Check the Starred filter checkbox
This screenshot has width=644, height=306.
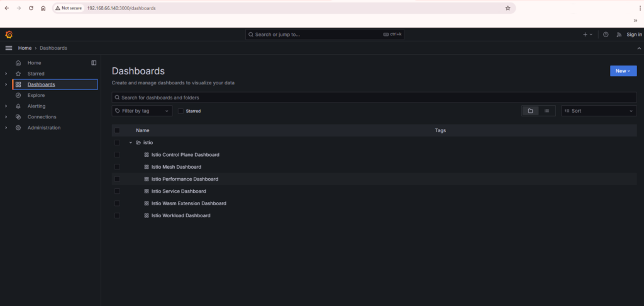[x=180, y=111]
